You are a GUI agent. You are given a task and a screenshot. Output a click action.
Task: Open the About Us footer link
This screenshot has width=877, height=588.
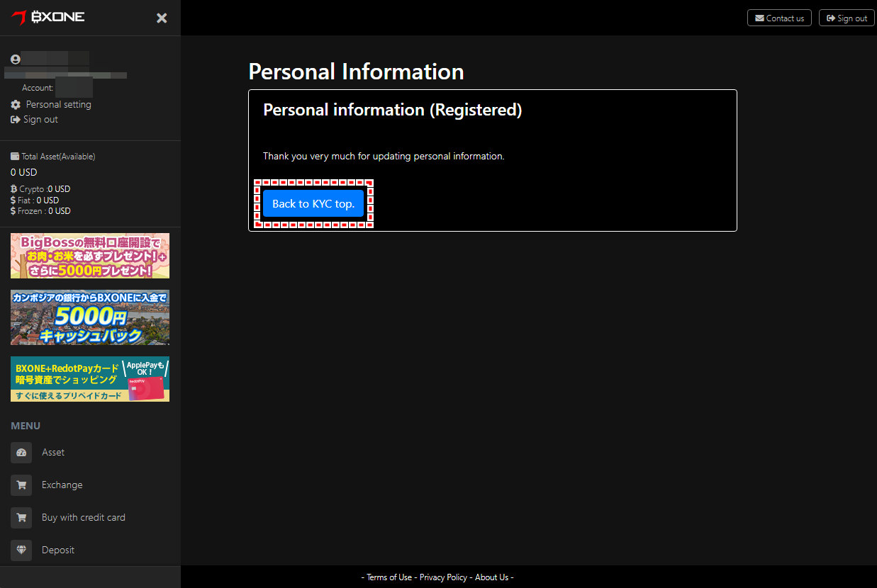tap(491, 577)
